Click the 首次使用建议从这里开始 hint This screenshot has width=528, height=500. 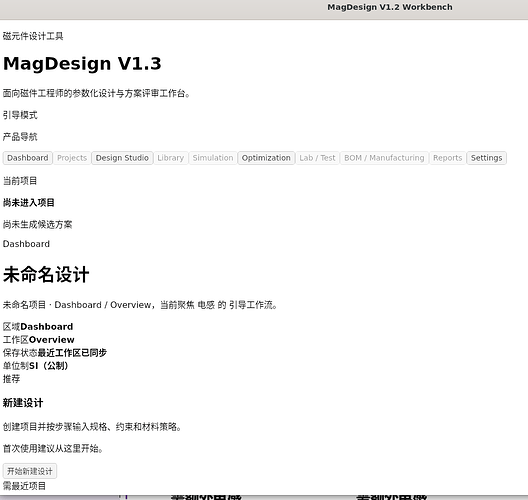tap(53, 448)
